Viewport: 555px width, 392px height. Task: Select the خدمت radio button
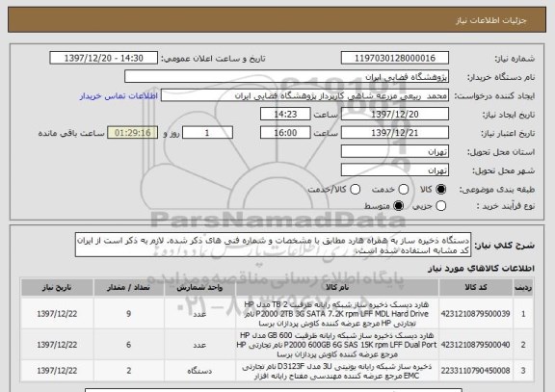(404, 190)
